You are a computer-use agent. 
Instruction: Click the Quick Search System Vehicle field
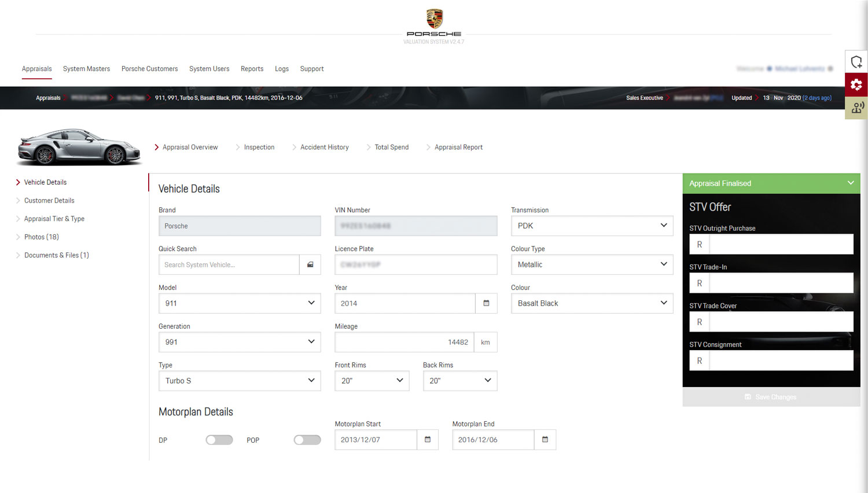tap(229, 264)
